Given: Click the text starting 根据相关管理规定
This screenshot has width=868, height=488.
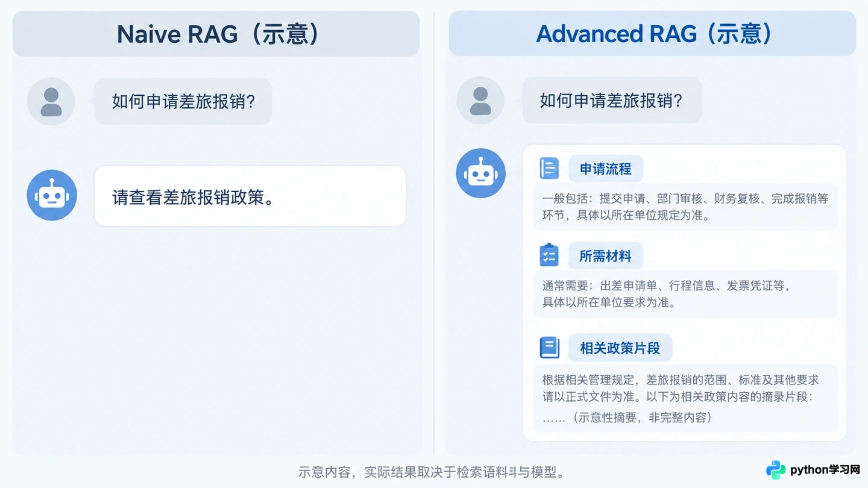Looking at the screenshot, I should coord(681,388).
